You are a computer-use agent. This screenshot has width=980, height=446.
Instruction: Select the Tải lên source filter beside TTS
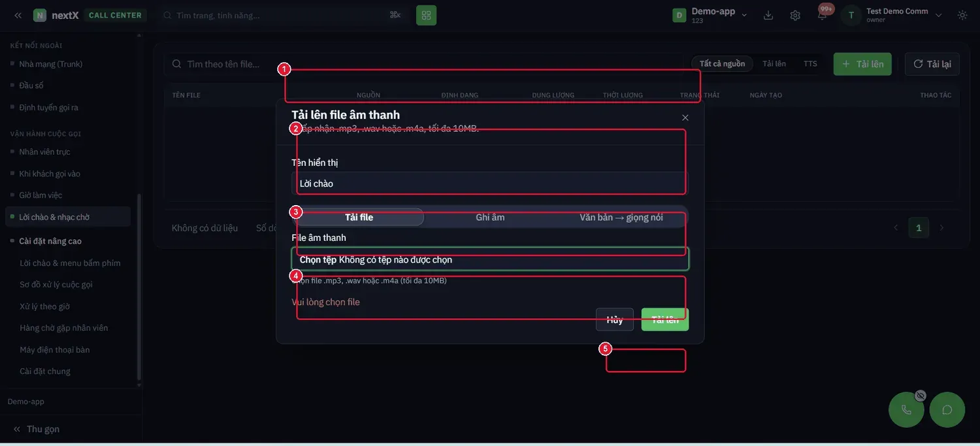[x=774, y=64]
